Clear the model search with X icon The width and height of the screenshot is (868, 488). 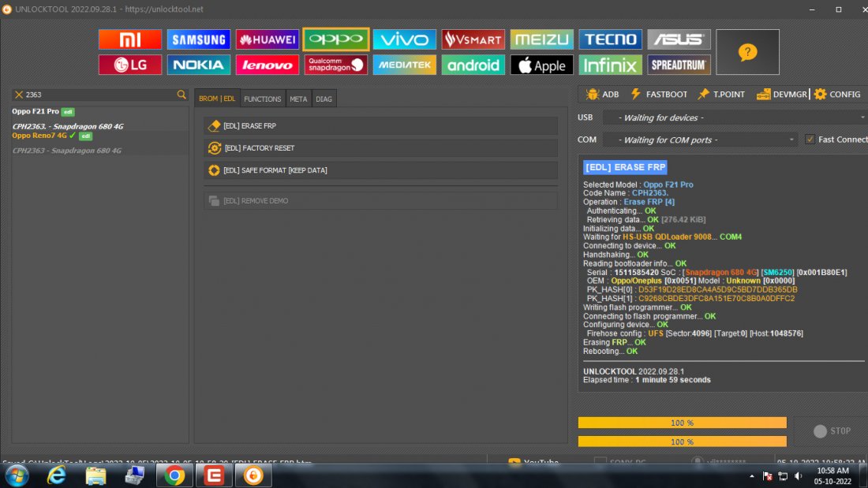[19, 95]
